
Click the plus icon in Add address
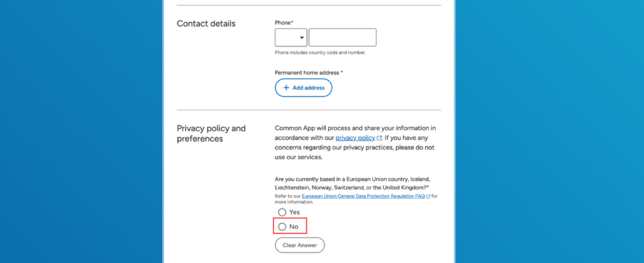(x=286, y=88)
